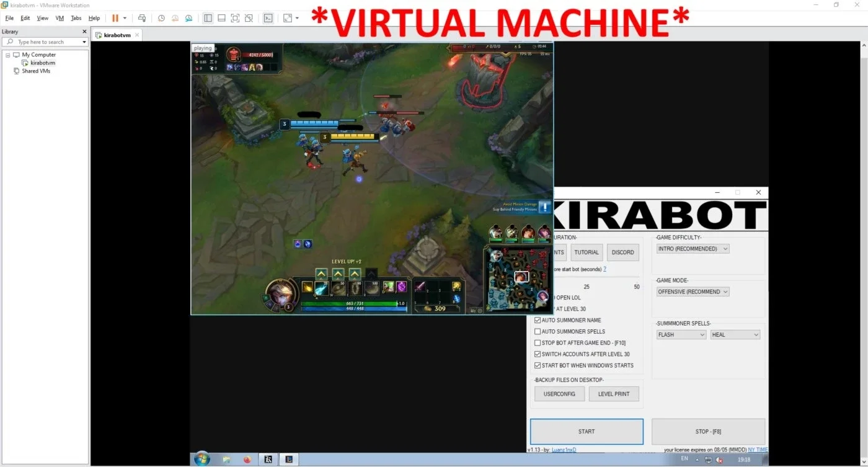This screenshot has width=868, height=467.
Task: Toggle Auto Summoner Name checkbox
Action: pos(538,320)
